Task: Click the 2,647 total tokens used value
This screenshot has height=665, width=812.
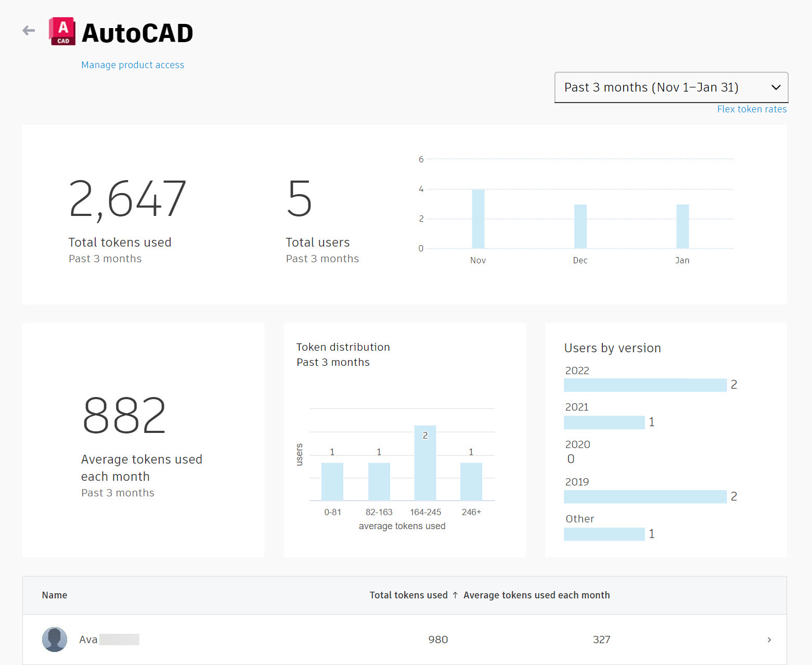Action: (127, 199)
